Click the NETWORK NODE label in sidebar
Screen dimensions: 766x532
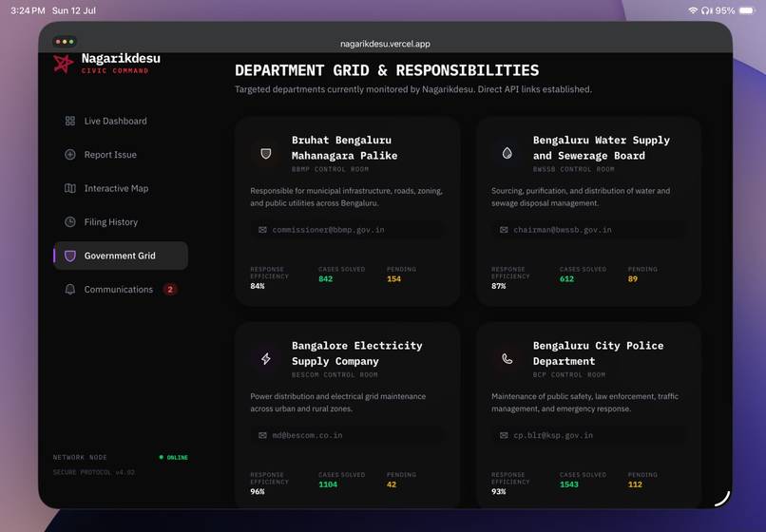80,457
